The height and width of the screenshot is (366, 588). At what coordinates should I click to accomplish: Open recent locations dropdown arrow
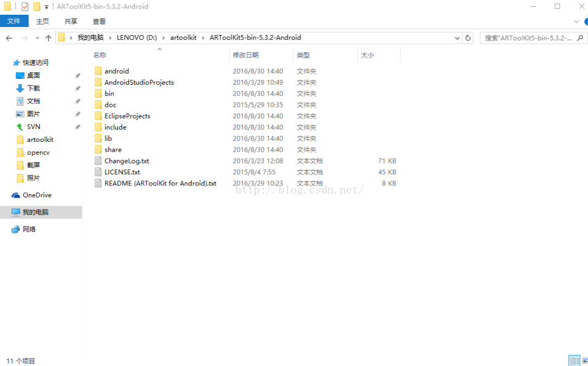pyautogui.click(x=37, y=38)
